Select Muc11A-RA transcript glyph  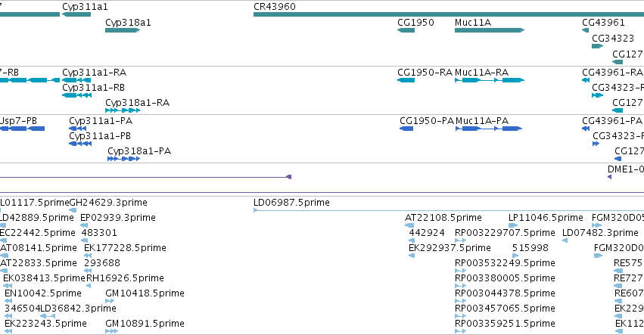(490, 80)
